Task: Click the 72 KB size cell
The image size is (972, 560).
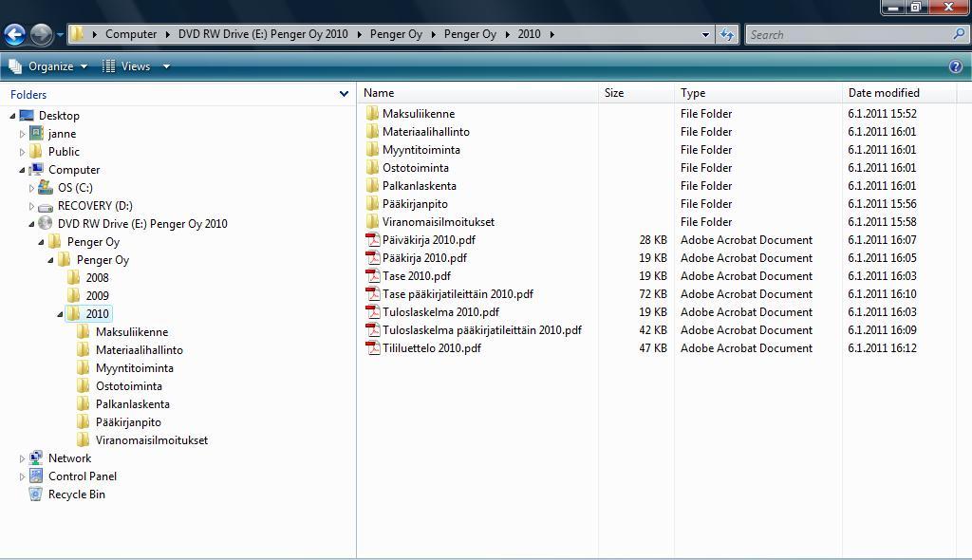Action: pyautogui.click(x=653, y=293)
